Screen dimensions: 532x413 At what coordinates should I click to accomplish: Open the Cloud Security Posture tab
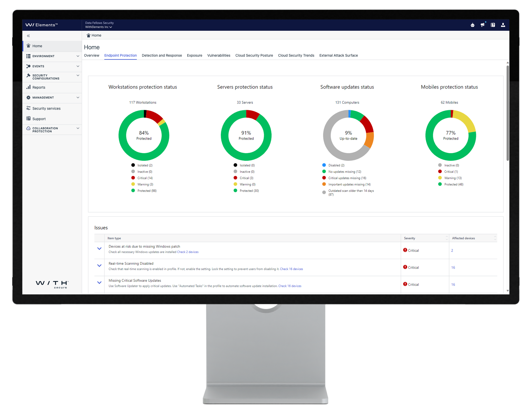coord(254,55)
